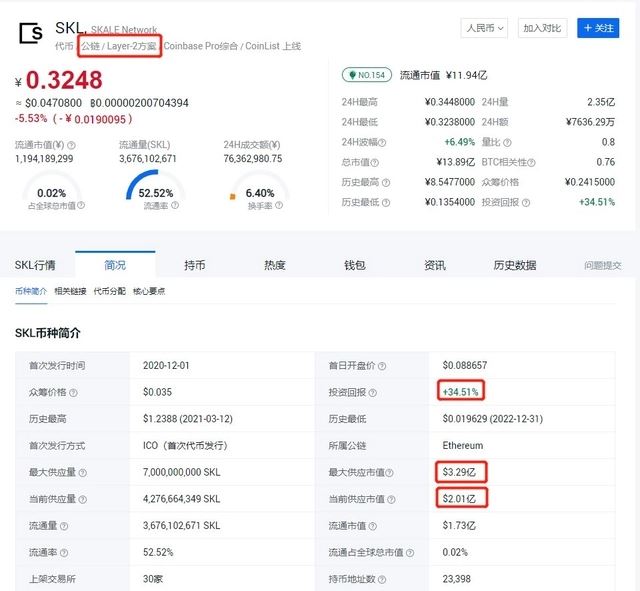Click help icon next to 最大供应量
The height and width of the screenshot is (591, 640).
click(x=82, y=473)
